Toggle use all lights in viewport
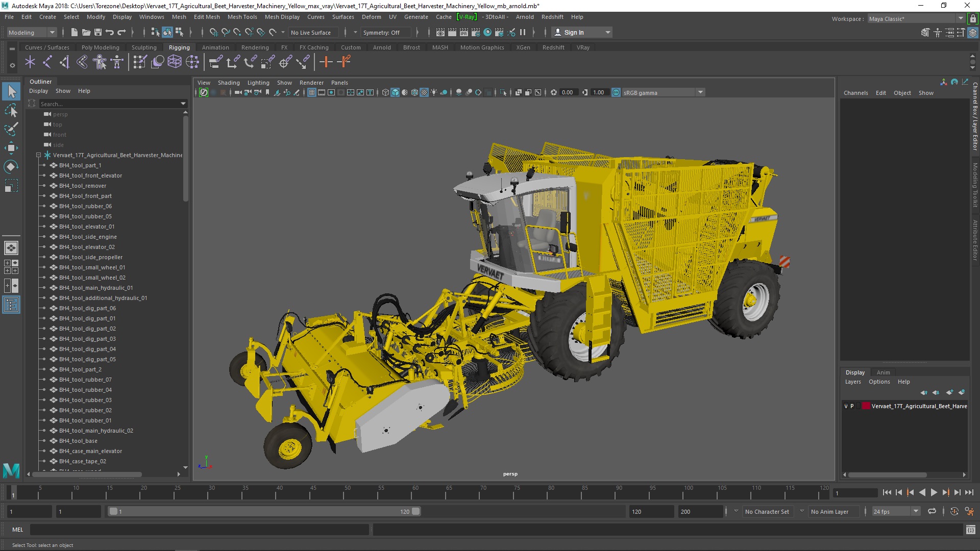The height and width of the screenshot is (551, 980). 434,92
